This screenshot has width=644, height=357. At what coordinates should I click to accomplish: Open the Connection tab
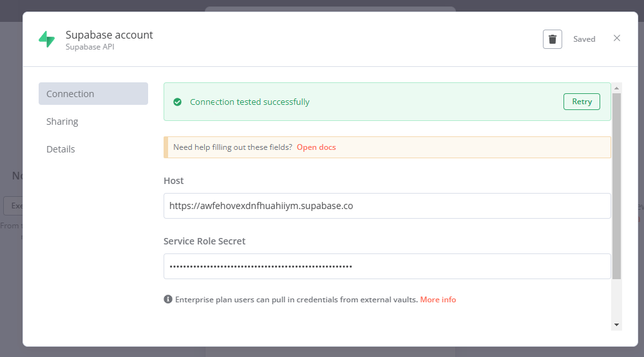point(93,93)
